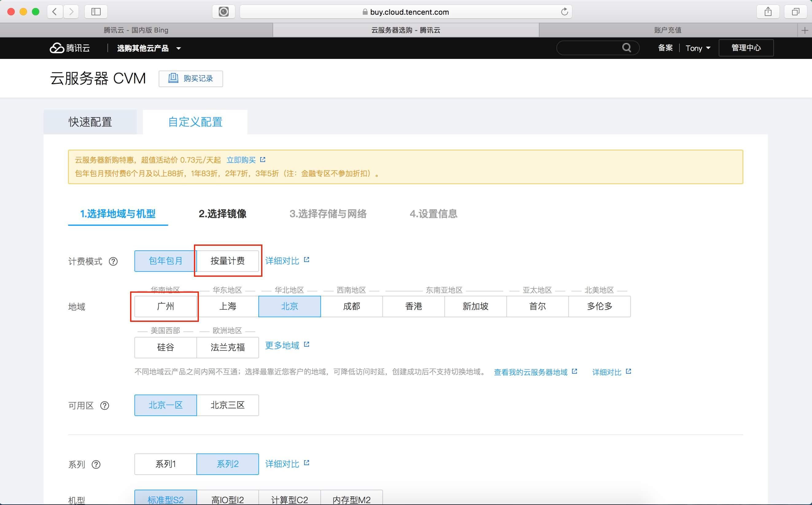
Task: Select 北京 region
Action: pyautogui.click(x=290, y=306)
